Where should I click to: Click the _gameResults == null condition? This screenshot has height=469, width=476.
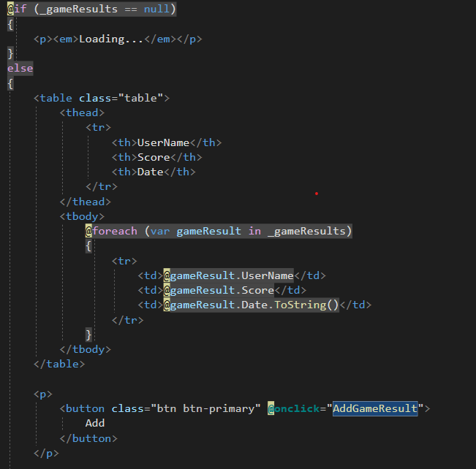[104, 9]
